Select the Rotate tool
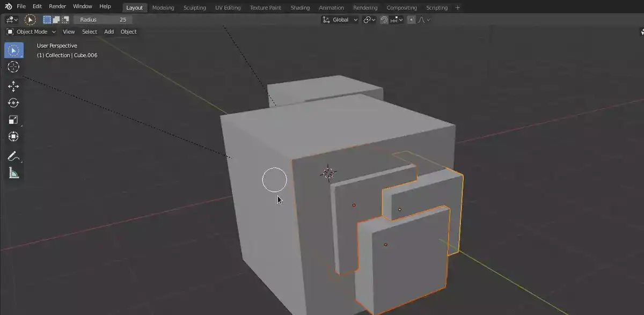Viewport: 644px width, 315px height. [14, 103]
